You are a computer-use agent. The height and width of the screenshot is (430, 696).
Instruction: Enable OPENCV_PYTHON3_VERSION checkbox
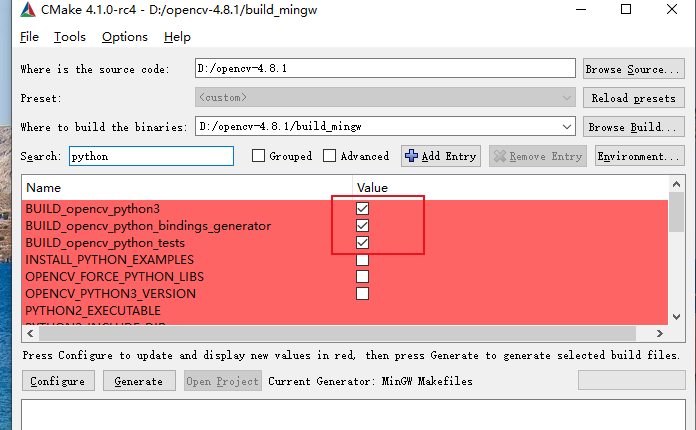(362, 293)
